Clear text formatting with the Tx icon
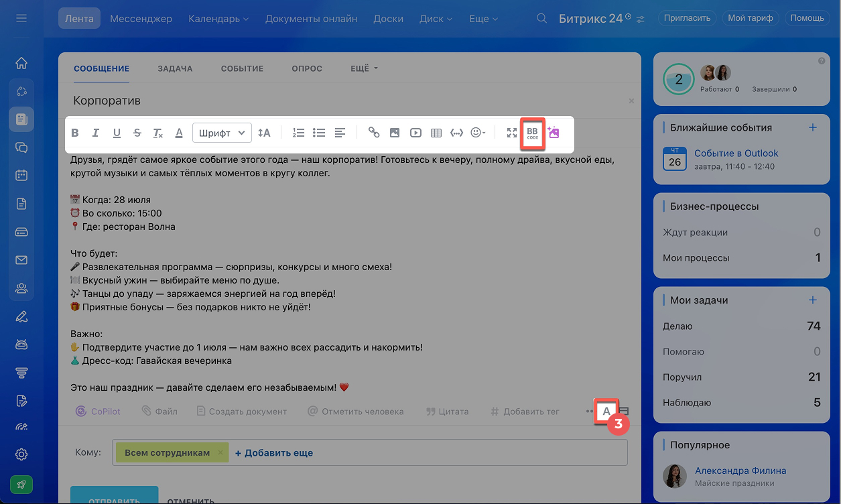The height and width of the screenshot is (504, 841). pyautogui.click(x=158, y=133)
